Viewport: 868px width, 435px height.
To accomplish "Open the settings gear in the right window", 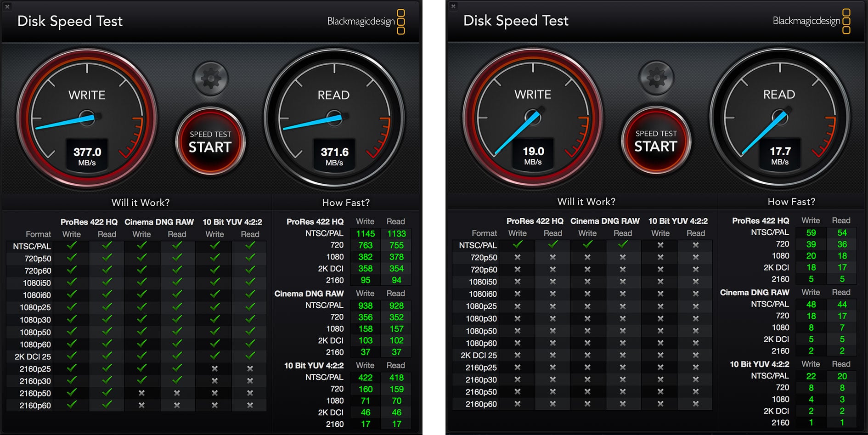I will click(656, 78).
